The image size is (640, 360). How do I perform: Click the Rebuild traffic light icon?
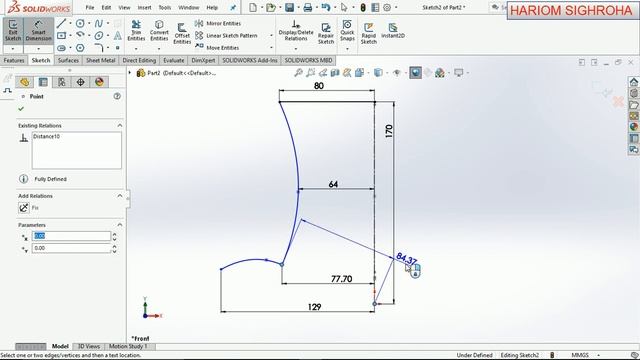click(x=363, y=7)
